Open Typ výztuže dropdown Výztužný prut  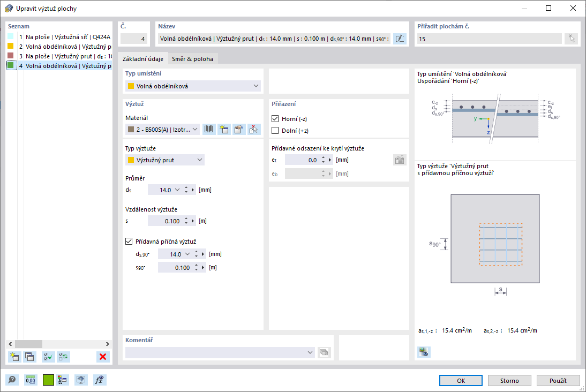165,160
